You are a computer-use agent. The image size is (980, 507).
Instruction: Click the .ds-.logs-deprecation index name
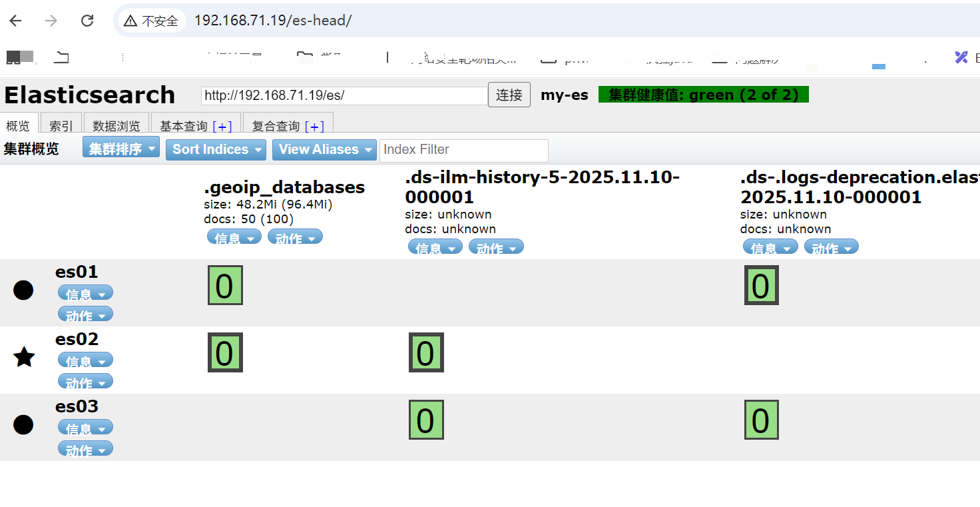860,187
